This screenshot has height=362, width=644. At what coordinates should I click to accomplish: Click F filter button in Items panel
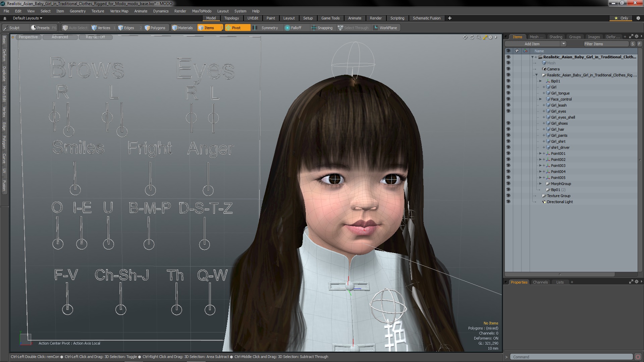coord(639,44)
